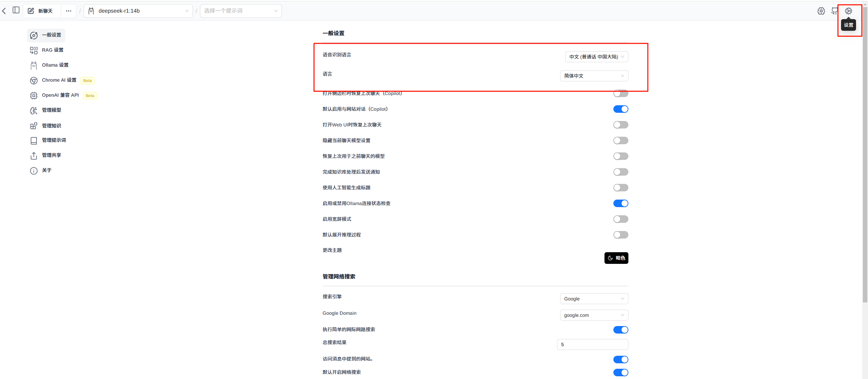Image resolution: width=868 pixels, height=379 pixels.
Task: Open the Google Domain google.com dropdown
Action: (x=594, y=315)
